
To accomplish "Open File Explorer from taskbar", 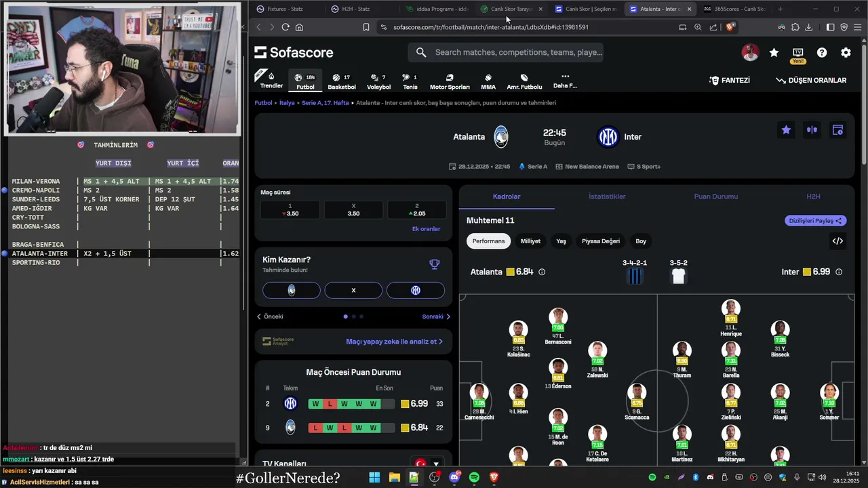I will point(394,477).
